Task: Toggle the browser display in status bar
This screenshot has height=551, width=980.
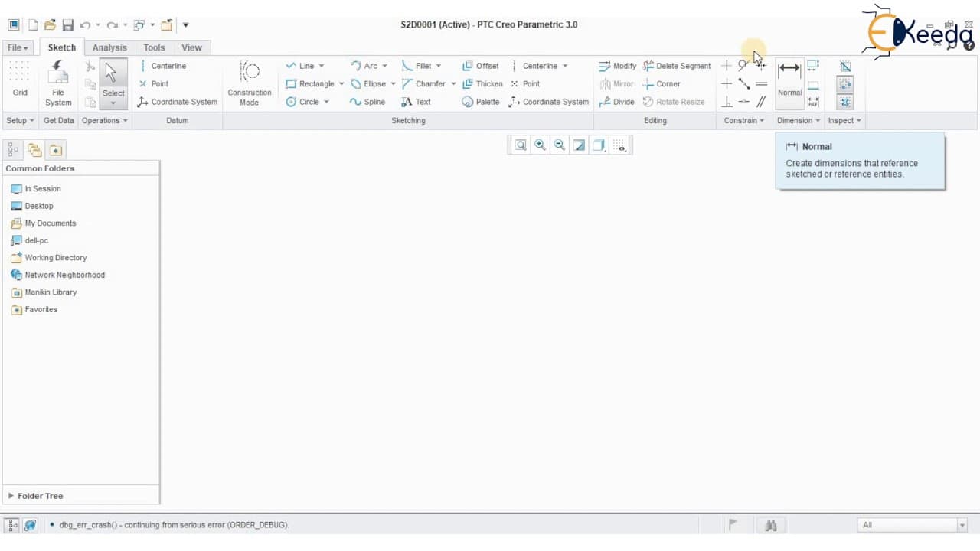Action: (30, 525)
